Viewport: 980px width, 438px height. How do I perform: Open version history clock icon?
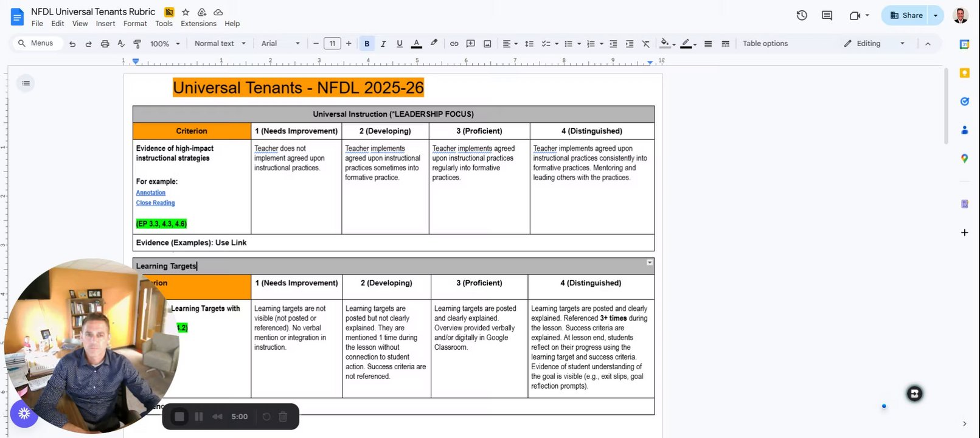[802, 15]
